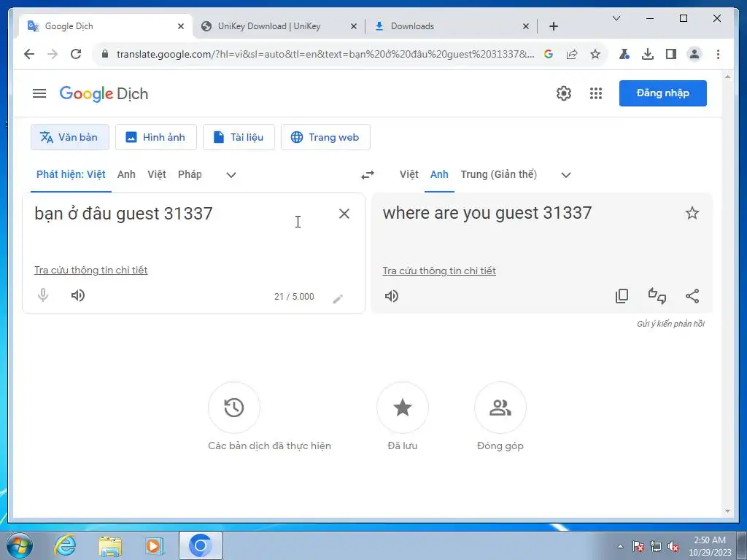Switch to UniKey Download browser tab

(269, 26)
